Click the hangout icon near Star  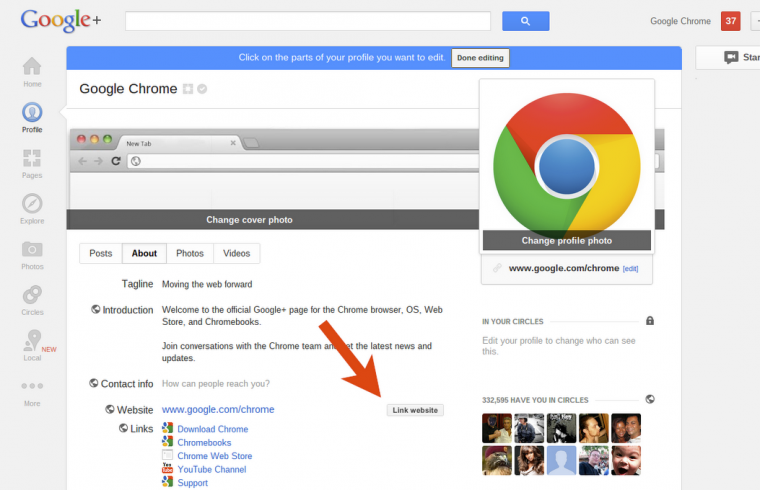pos(731,57)
